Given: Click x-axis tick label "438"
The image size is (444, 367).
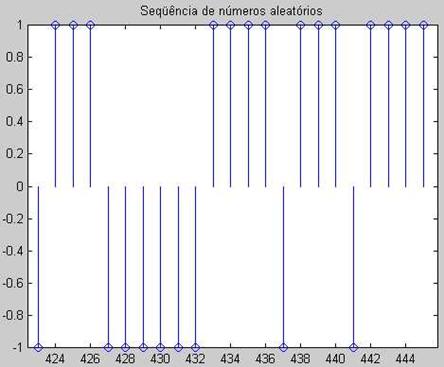Looking at the screenshot, I should pos(300,359).
